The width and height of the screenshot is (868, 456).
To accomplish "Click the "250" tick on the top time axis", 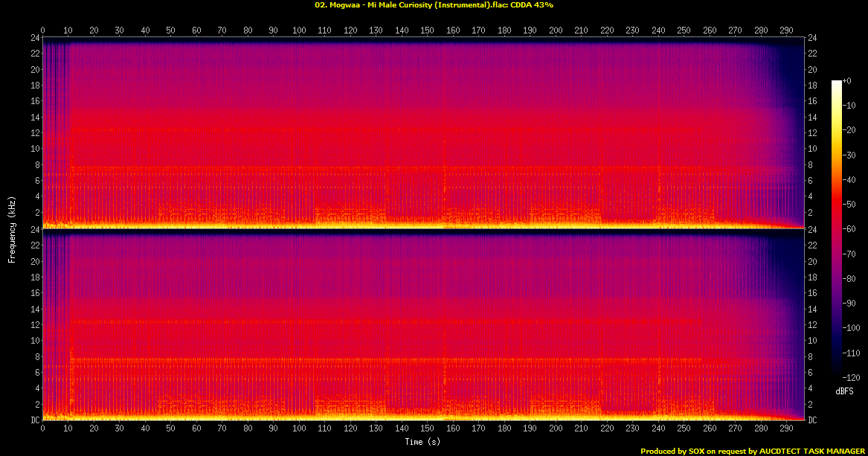I will click(684, 30).
